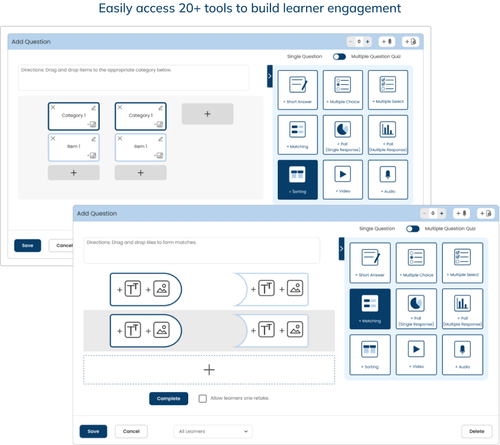The width and height of the screenshot is (500, 445).
Task: Toggle Single Question switch in back window
Action: pos(339,57)
